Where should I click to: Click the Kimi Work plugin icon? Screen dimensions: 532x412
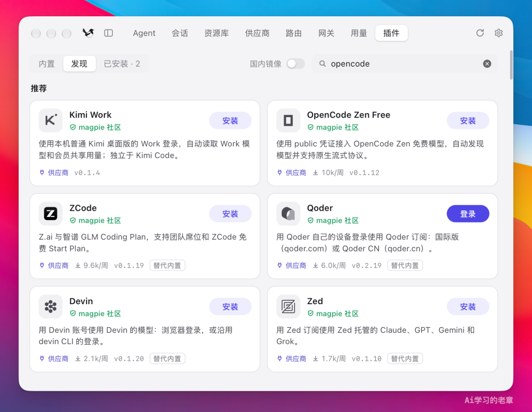coord(51,121)
